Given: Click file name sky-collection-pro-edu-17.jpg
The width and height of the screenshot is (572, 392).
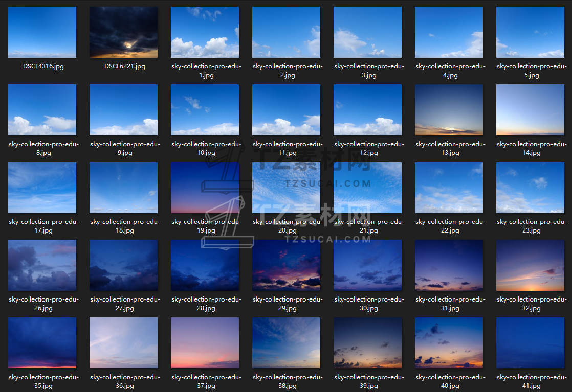Looking at the screenshot, I should [x=44, y=226].
